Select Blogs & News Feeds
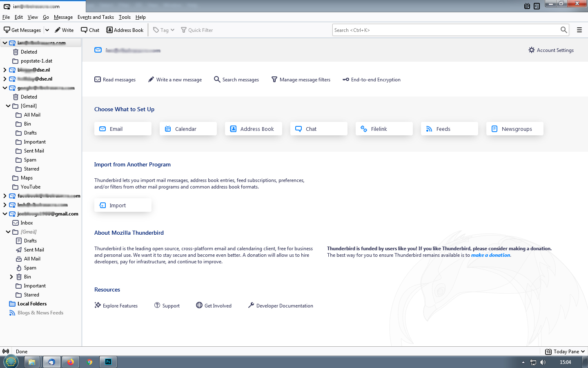This screenshot has height=368, width=588. pos(40,313)
